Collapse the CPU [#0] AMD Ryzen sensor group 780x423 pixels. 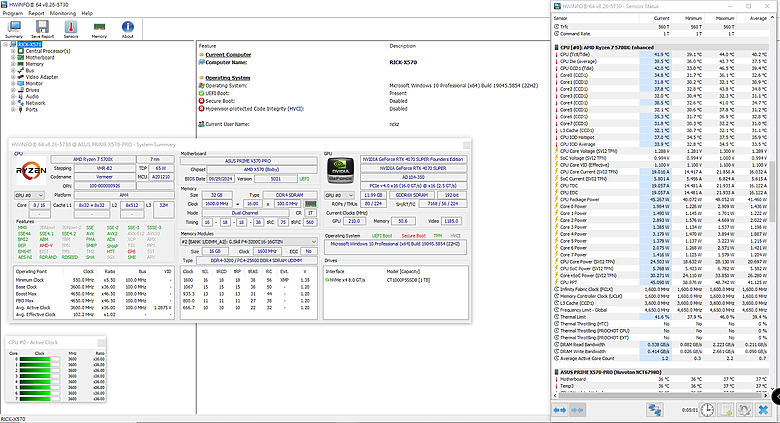557,47
